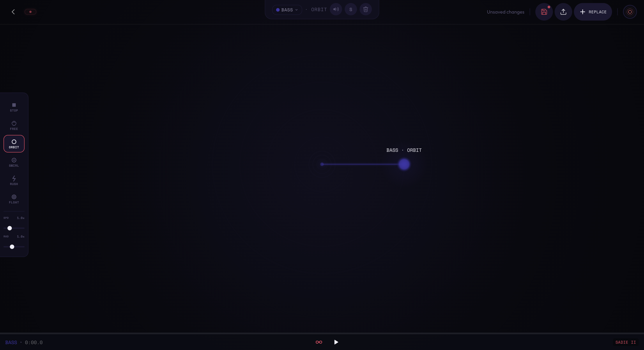Click the 0:00.0 time readout
This screenshot has height=350, width=644.
point(34,342)
